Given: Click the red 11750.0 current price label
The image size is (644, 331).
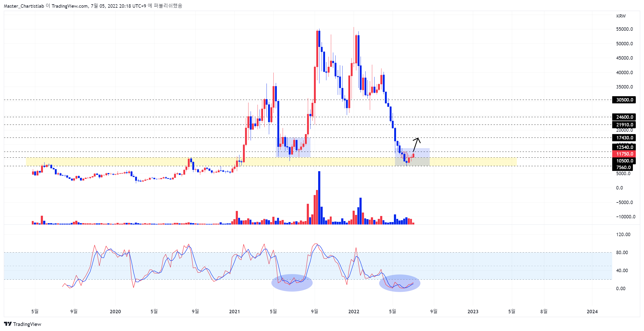Looking at the screenshot, I should (x=624, y=154).
